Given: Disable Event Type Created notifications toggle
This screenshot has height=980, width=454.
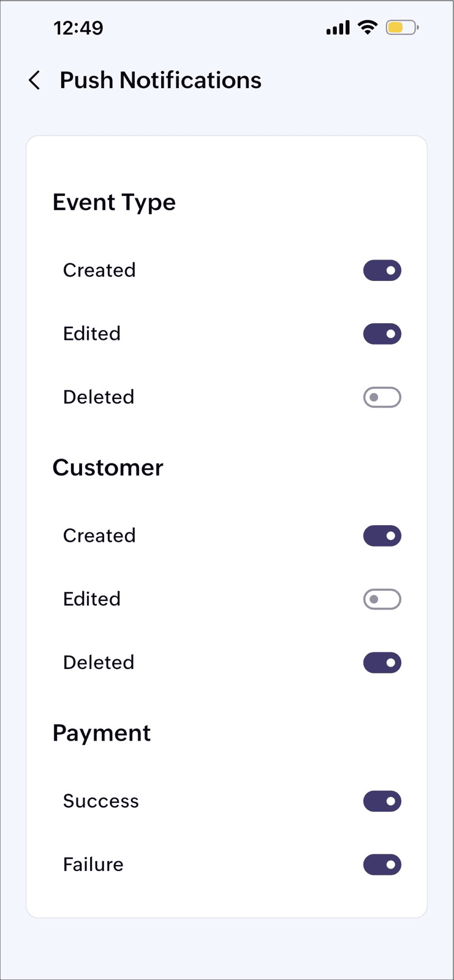Looking at the screenshot, I should click(x=382, y=271).
